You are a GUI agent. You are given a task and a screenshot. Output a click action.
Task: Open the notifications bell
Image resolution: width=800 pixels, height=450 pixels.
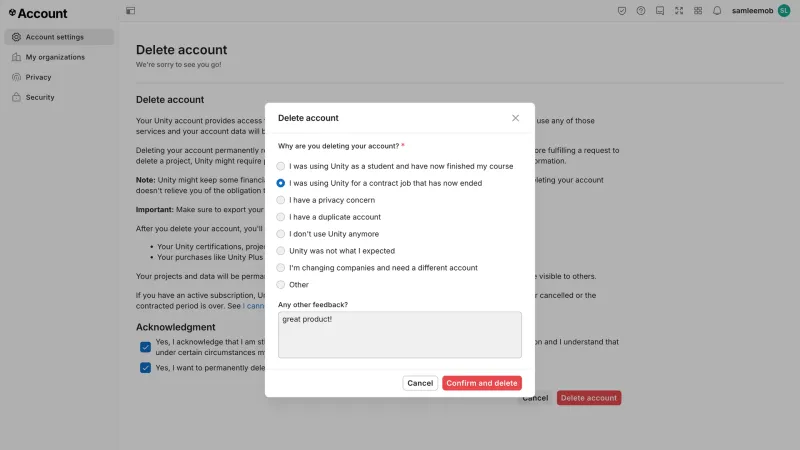coord(717,11)
